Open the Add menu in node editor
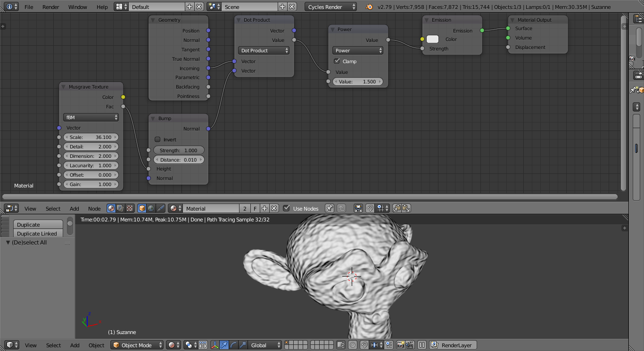Viewport: 644px width, 351px height. tap(74, 208)
